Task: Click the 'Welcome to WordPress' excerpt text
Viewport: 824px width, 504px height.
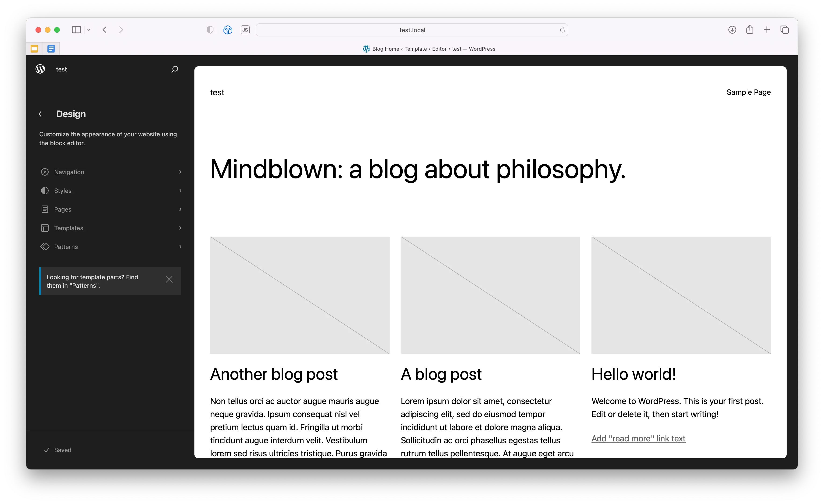Action: (x=677, y=407)
